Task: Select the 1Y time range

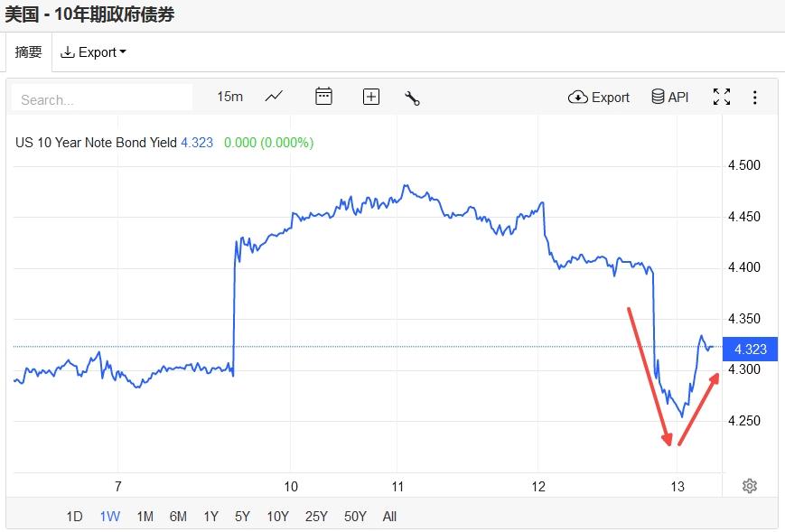Action: 210,517
